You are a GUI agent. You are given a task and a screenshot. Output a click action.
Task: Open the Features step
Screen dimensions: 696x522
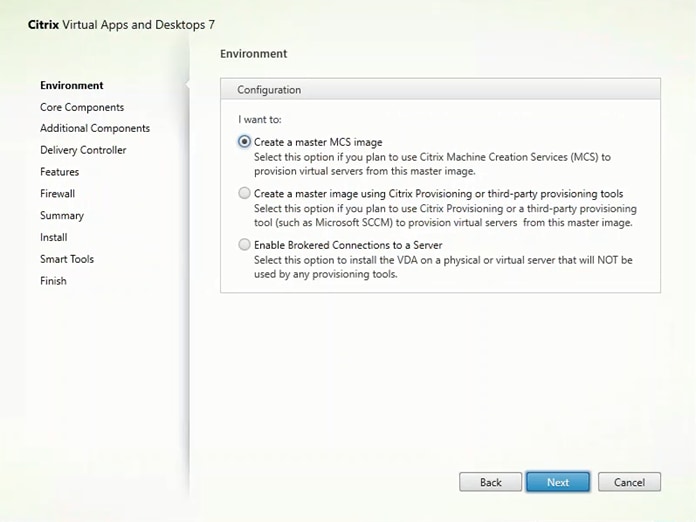pyautogui.click(x=59, y=172)
